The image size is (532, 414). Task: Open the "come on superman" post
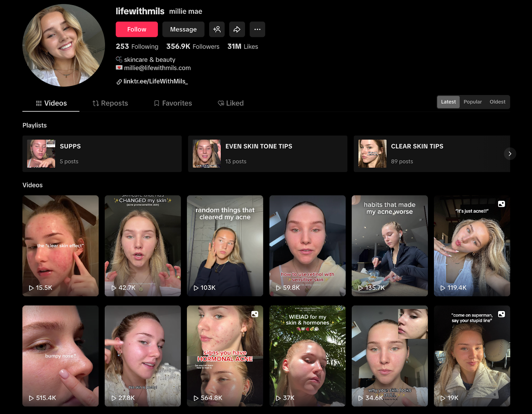[x=472, y=356]
